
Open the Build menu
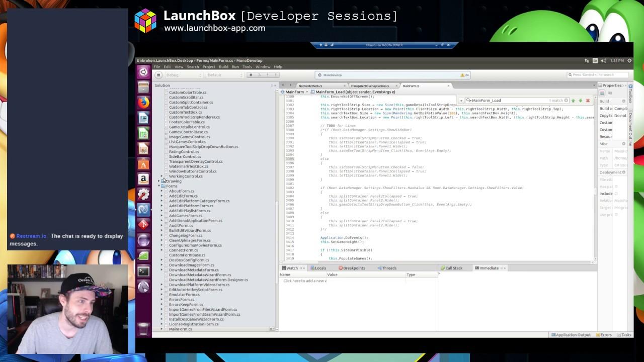(223, 67)
